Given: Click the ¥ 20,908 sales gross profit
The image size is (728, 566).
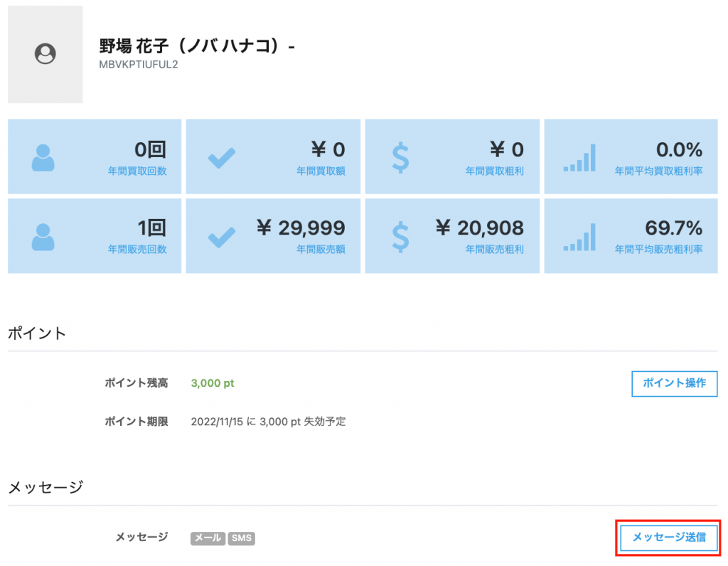Looking at the screenshot, I should (x=479, y=228).
